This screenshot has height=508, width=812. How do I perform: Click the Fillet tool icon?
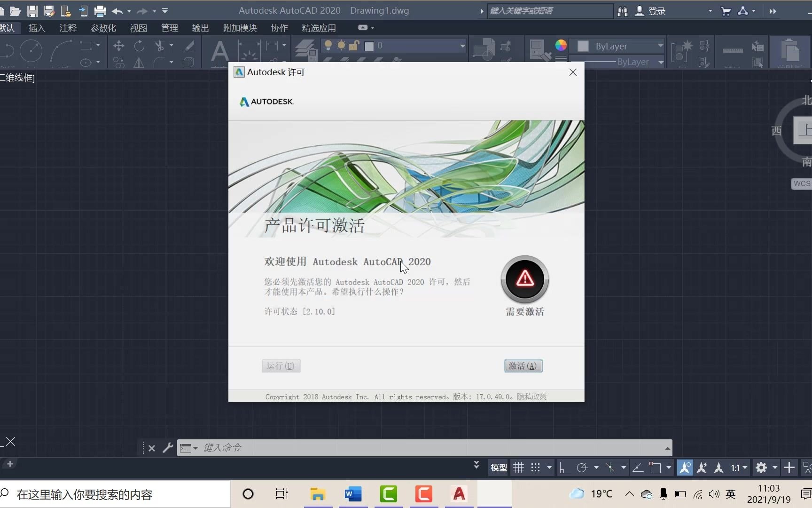159,63
